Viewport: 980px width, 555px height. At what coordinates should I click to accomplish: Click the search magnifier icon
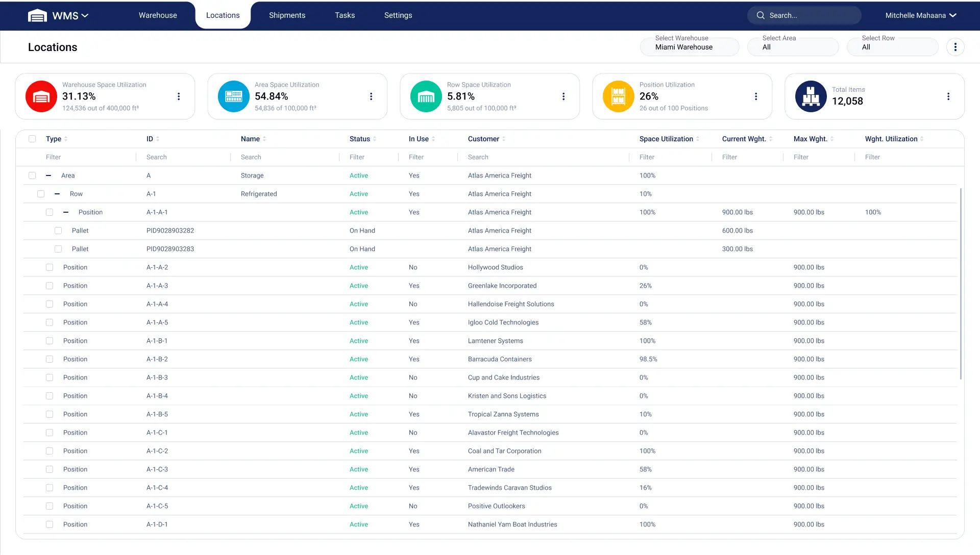pos(761,15)
